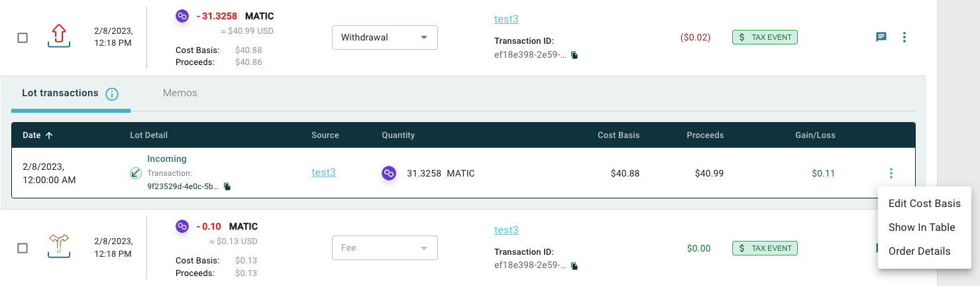Open the Withdrawal type dropdown

[385, 37]
